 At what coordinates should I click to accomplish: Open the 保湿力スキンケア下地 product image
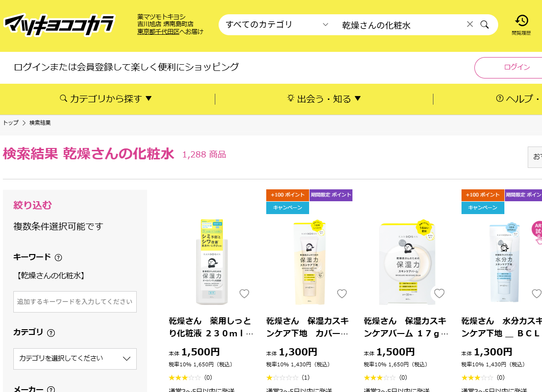[x=310, y=262]
